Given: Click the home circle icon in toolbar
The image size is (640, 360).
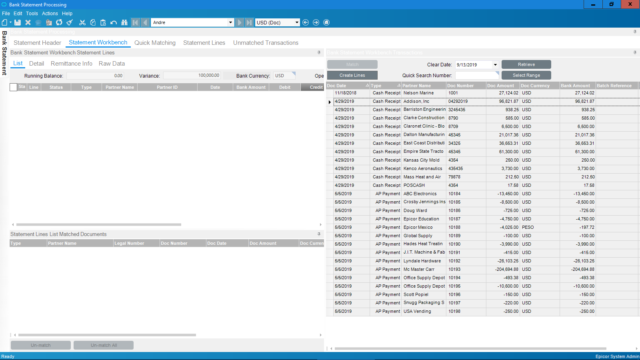Looking at the screenshot, I should click(327, 22).
